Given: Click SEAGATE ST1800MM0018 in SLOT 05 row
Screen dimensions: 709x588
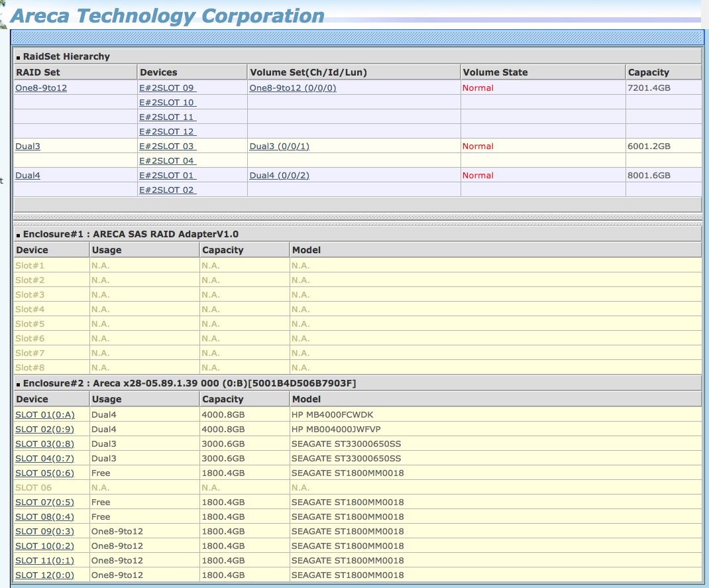Looking at the screenshot, I should (348, 473).
